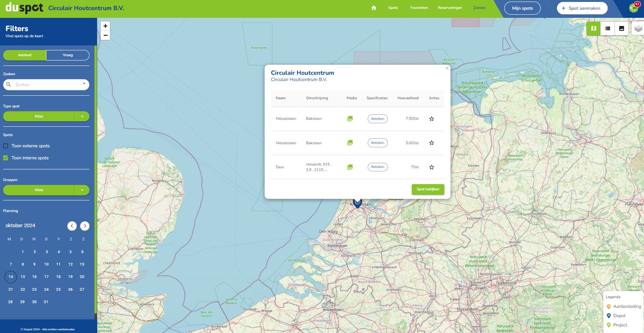
Task: Expand the Type spot dropdown
Action: (82, 116)
